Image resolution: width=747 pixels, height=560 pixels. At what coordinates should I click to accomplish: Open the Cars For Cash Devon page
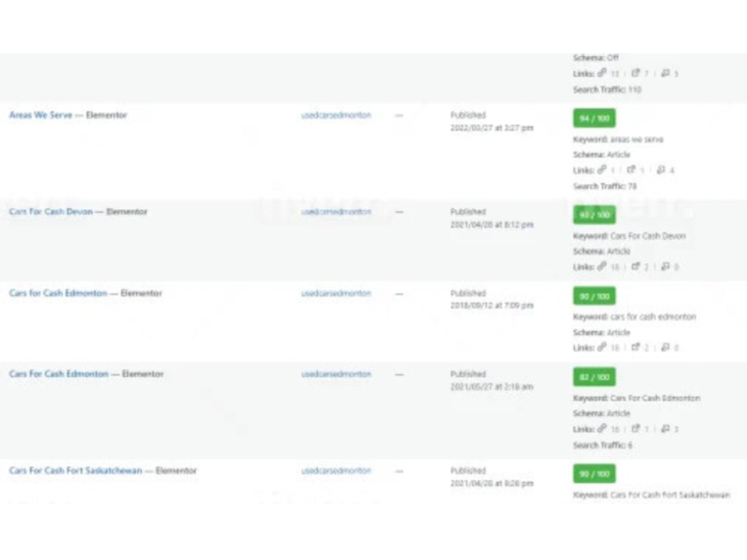(x=51, y=212)
